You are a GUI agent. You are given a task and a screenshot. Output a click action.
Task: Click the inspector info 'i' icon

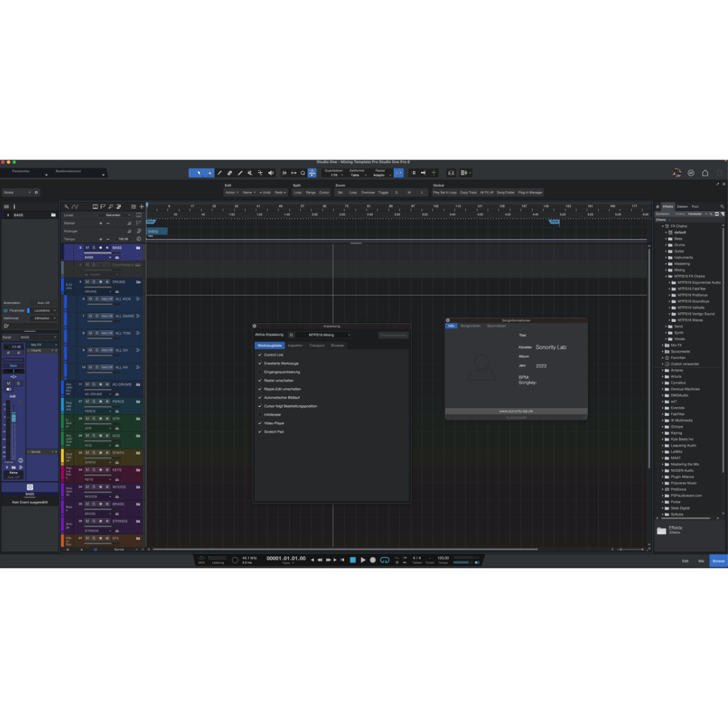[x=14, y=206]
